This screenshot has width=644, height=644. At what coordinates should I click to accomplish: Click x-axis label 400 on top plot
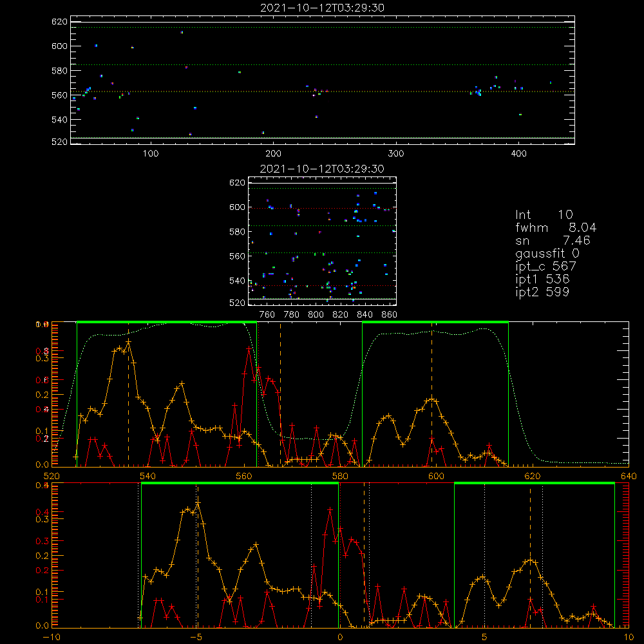pyautogui.click(x=518, y=154)
